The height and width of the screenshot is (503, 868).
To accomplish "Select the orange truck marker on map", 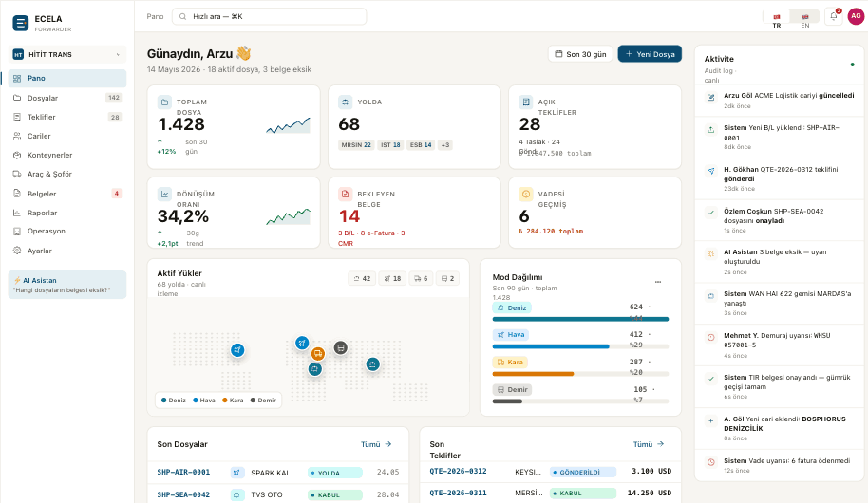I will click(x=318, y=354).
